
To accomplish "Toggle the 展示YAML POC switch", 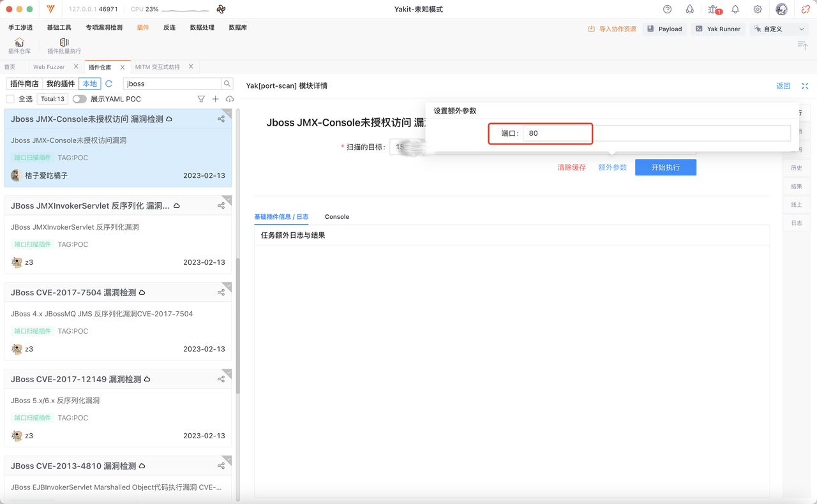I will coord(80,99).
